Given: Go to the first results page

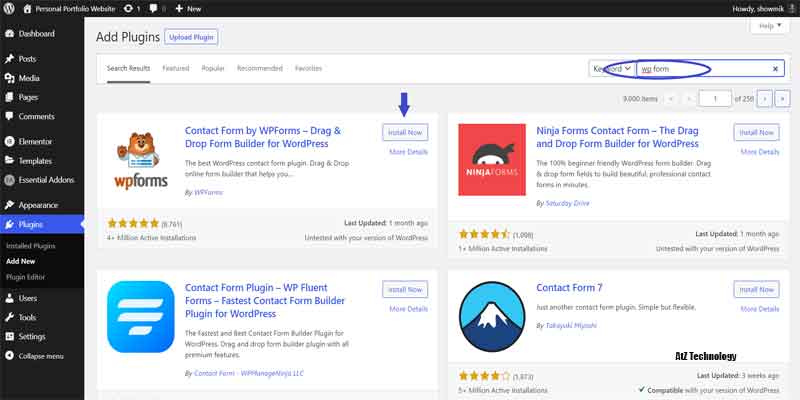Looking at the screenshot, I should [x=671, y=98].
